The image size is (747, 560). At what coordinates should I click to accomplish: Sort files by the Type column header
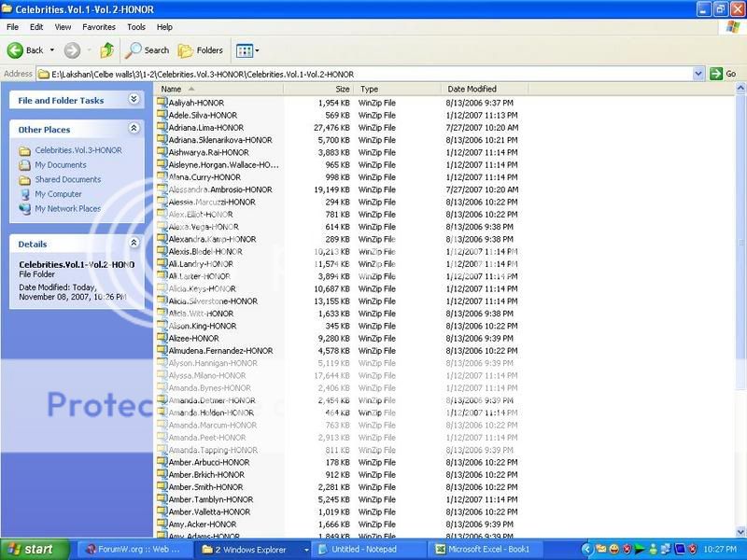click(398, 89)
